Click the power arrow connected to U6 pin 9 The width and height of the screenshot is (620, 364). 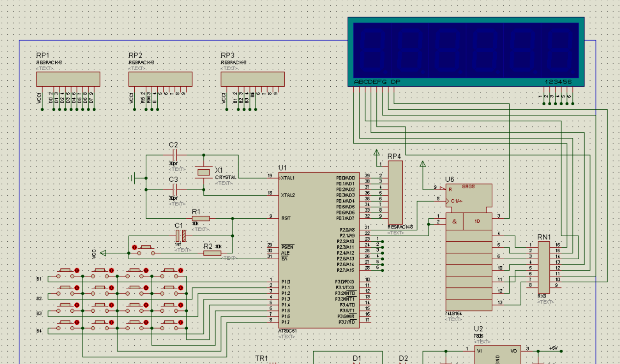(423, 164)
